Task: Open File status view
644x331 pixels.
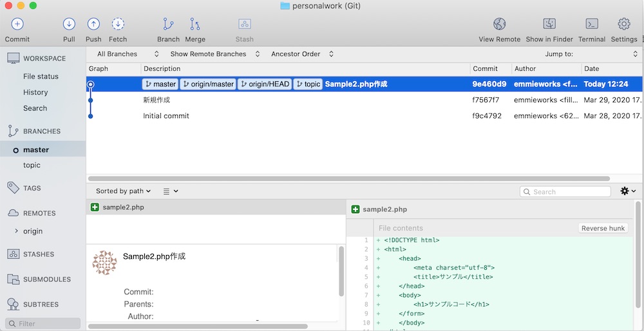Action: 41,77
